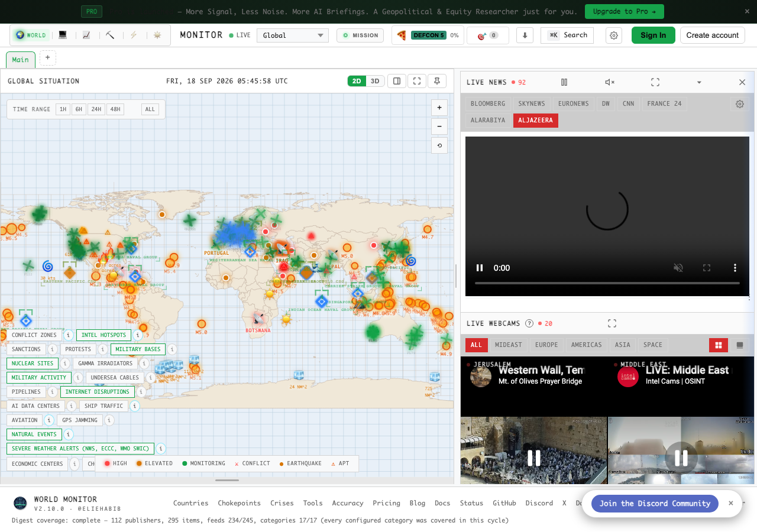Enable the GPS Jamming layer

point(80,420)
